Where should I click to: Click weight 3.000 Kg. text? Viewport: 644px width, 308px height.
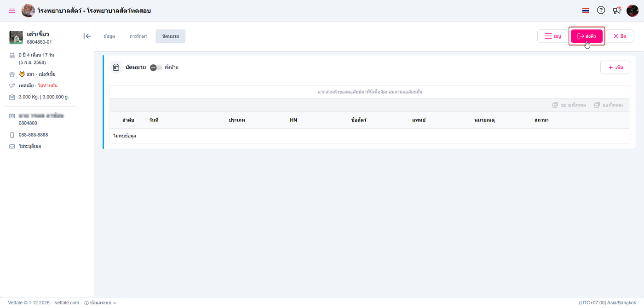click(29, 97)
